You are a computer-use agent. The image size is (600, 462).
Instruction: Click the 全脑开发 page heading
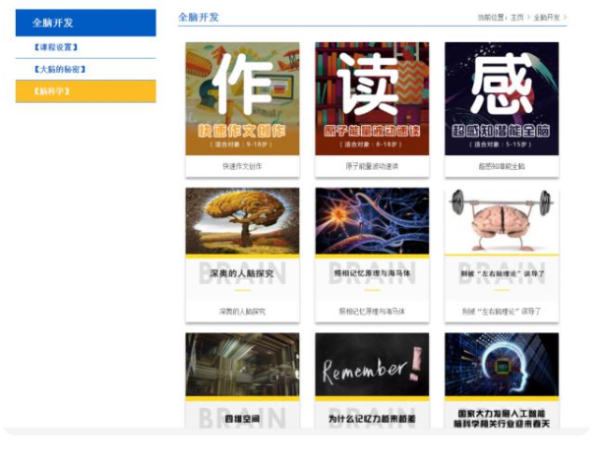(x=198, y=17)
